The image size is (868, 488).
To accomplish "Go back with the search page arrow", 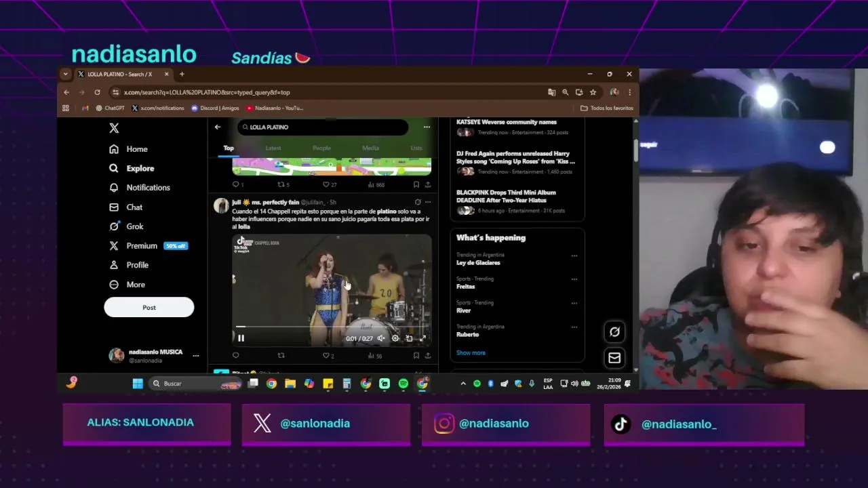I will (218, 127).
